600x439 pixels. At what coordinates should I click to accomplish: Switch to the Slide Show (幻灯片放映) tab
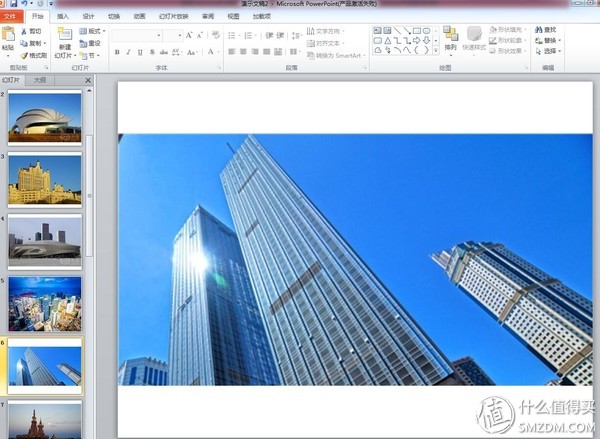point(174,16)
